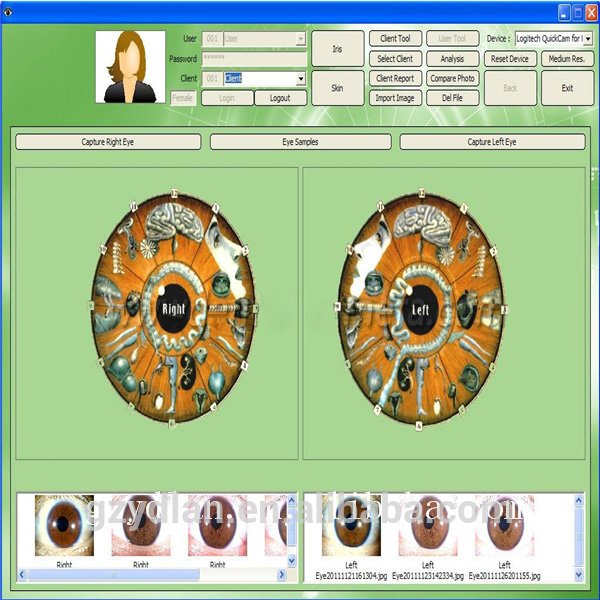
Task: Click the Password input field
Action: 254,59
